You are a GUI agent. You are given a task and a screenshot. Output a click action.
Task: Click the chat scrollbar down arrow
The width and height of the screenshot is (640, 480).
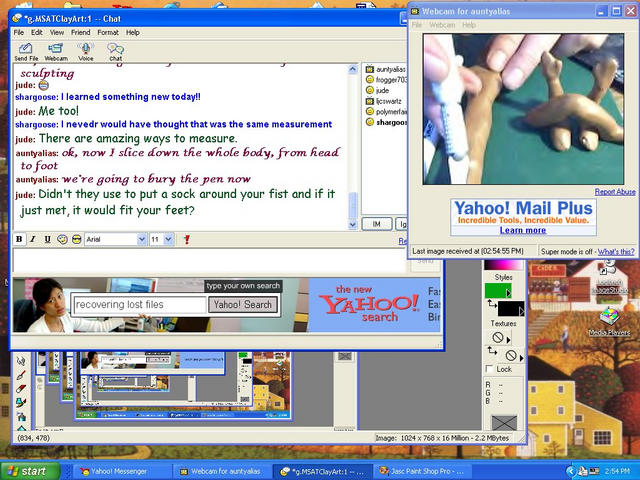(353, 224)
